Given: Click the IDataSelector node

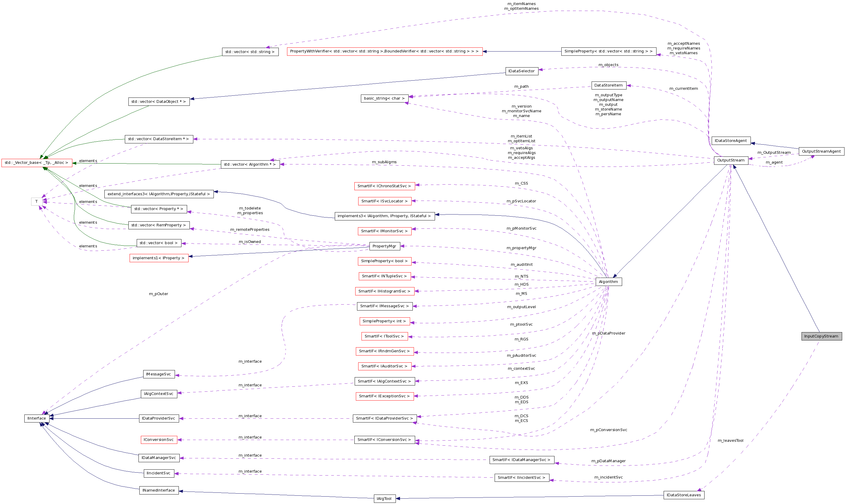Looking at the screenshot, I should point(522,71).
